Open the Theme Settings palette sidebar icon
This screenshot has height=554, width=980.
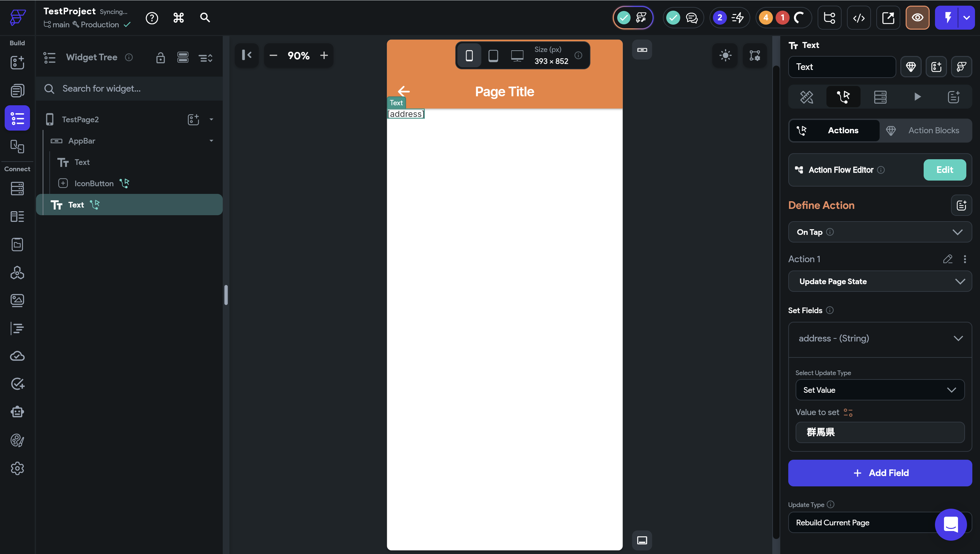tap(17, 440)
